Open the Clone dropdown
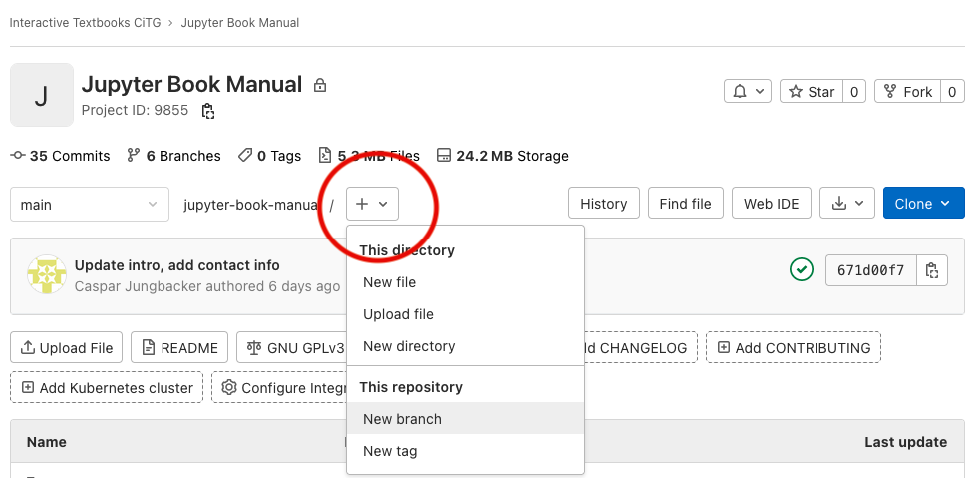 [924, 204]
